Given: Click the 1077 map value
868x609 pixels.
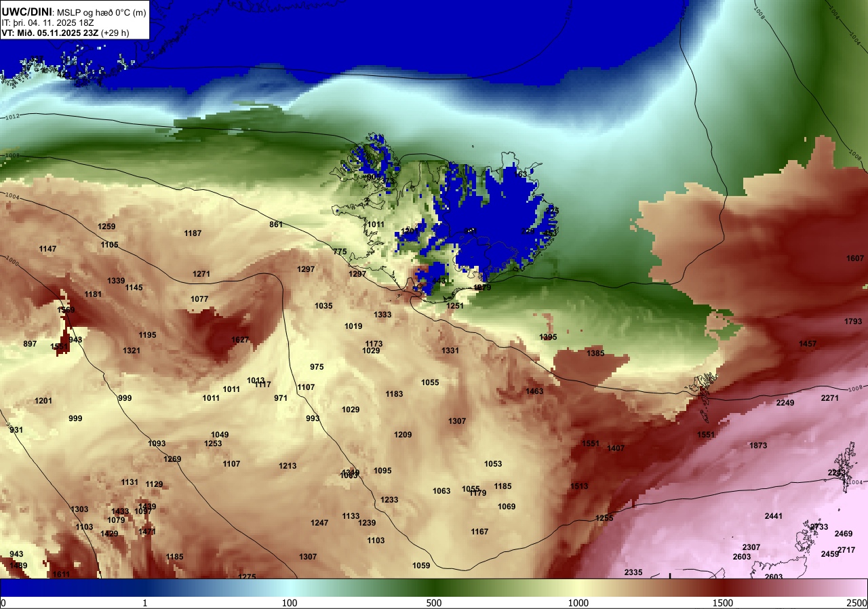Looking at the screenshot, I should pos(199,299).
